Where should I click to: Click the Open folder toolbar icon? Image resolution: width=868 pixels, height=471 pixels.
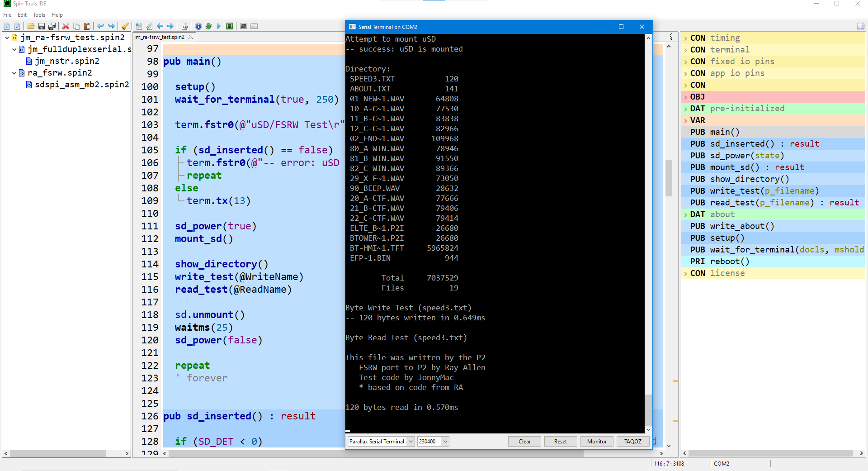click(x=31, y=26)
